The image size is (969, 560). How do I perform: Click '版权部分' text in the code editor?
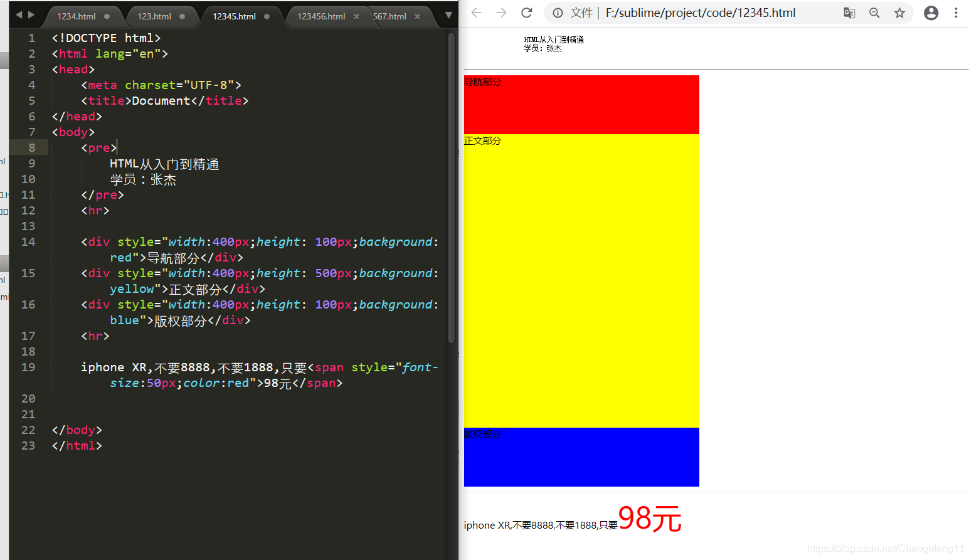181,320
